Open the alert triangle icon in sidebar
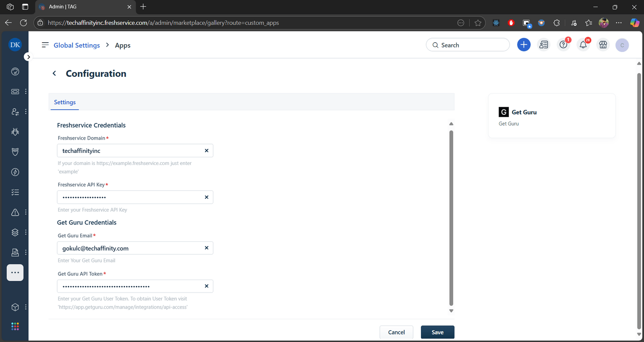Screen dimensions: 644x342 coord(15,212)
